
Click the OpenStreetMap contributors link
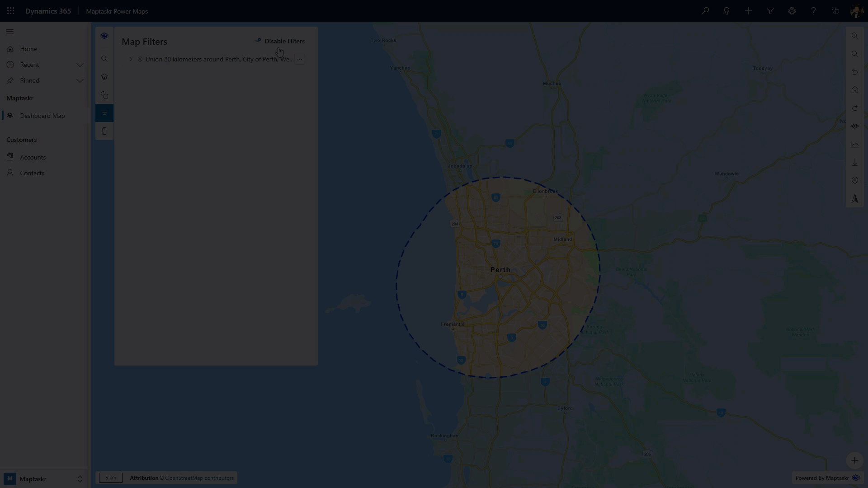[199, 478]
